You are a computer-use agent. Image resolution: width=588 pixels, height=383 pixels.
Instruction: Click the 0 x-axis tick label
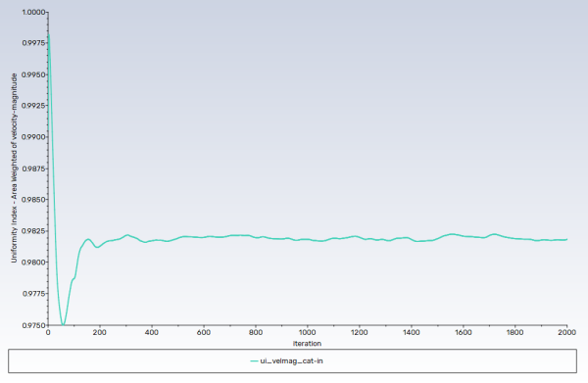(48, 332)
